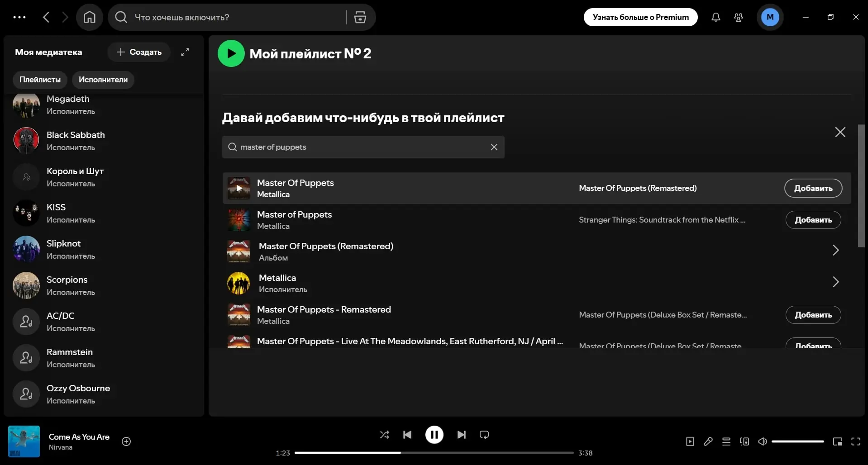This screenshot has width=868, height=465.
Task: Open Nirvana artist link in player
Action: coord(61,447)
